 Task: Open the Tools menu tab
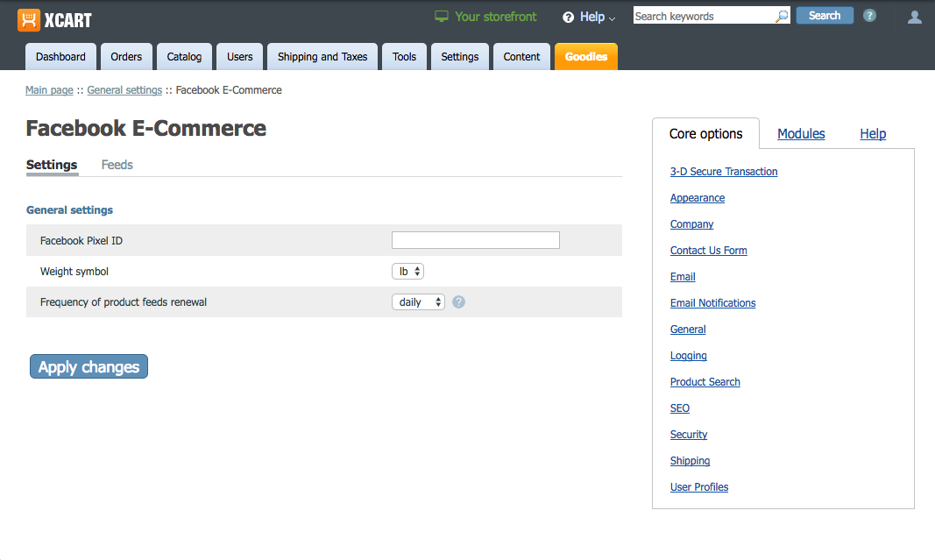(x=404, y=57)
